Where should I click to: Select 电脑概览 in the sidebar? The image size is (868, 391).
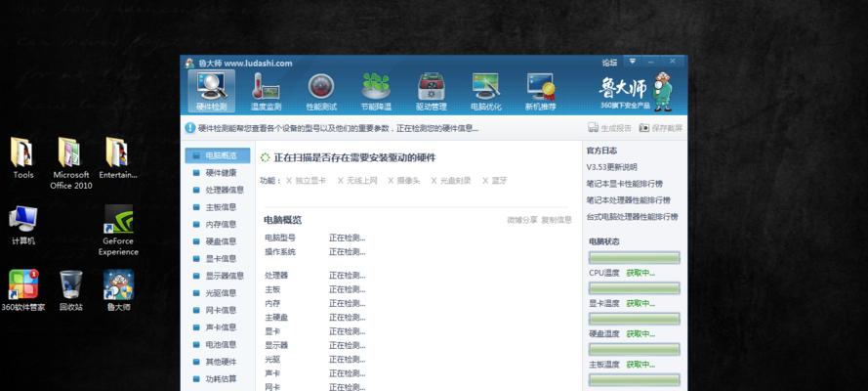217,155
